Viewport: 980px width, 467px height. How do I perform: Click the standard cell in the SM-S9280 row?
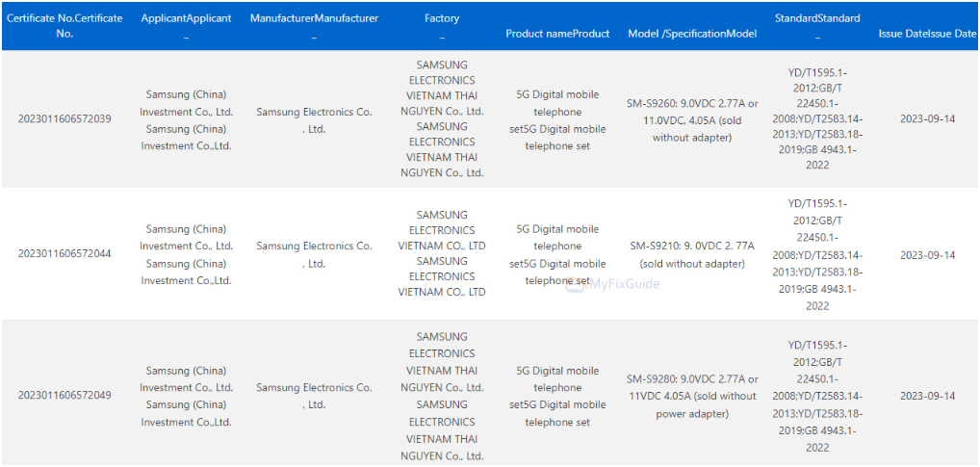point(817,396)
